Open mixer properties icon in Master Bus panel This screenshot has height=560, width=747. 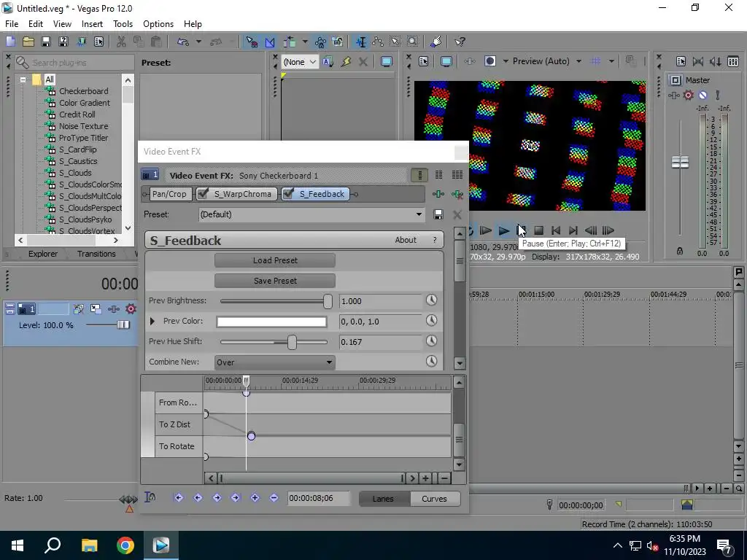[681, 62]
